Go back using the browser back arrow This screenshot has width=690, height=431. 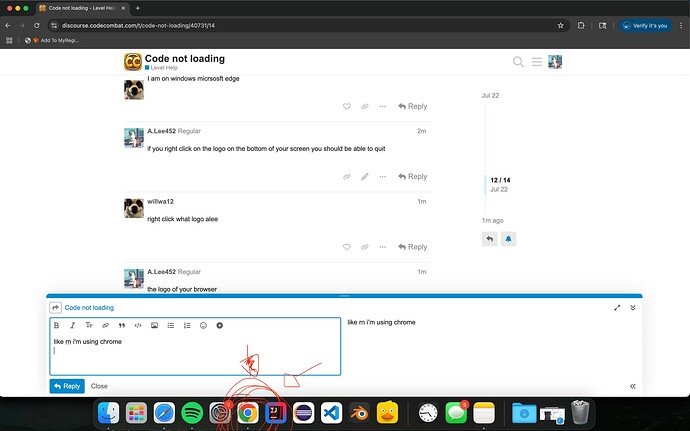point(8,26)
